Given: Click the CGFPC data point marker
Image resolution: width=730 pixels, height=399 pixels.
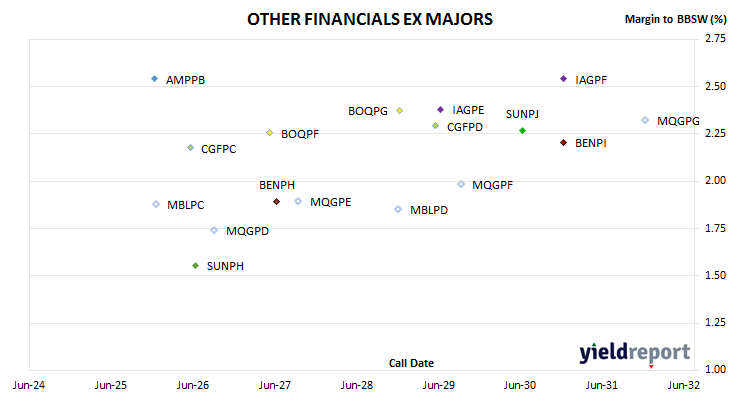Looking at the screenshot, I should [190, 148].
